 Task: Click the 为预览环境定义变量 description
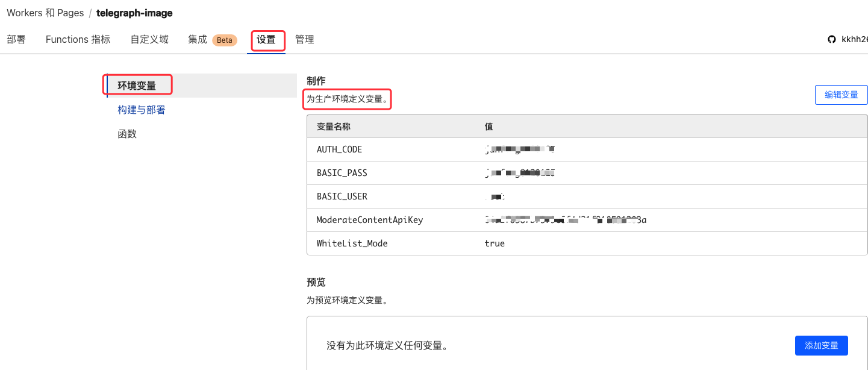[x=347, y=299]
